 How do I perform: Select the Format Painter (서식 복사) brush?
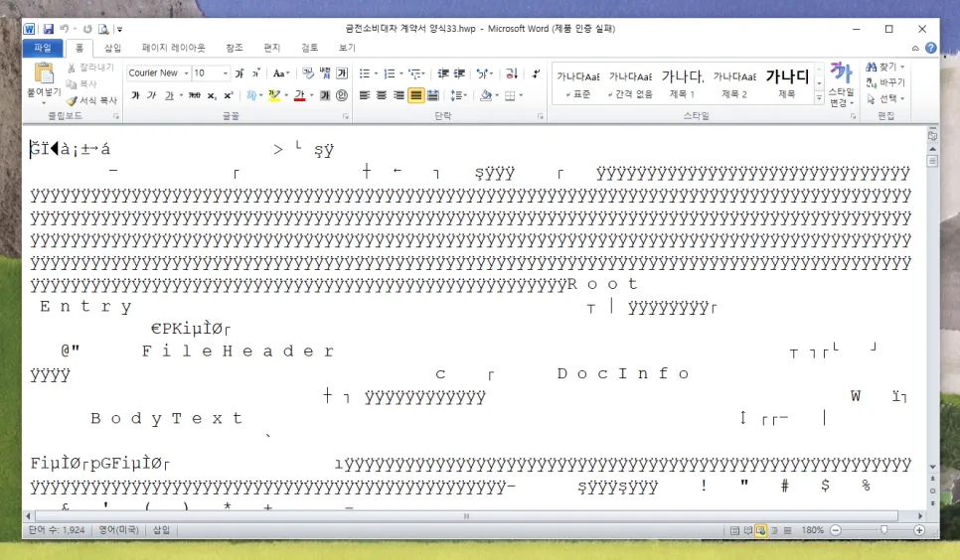(x=91, y=100)
